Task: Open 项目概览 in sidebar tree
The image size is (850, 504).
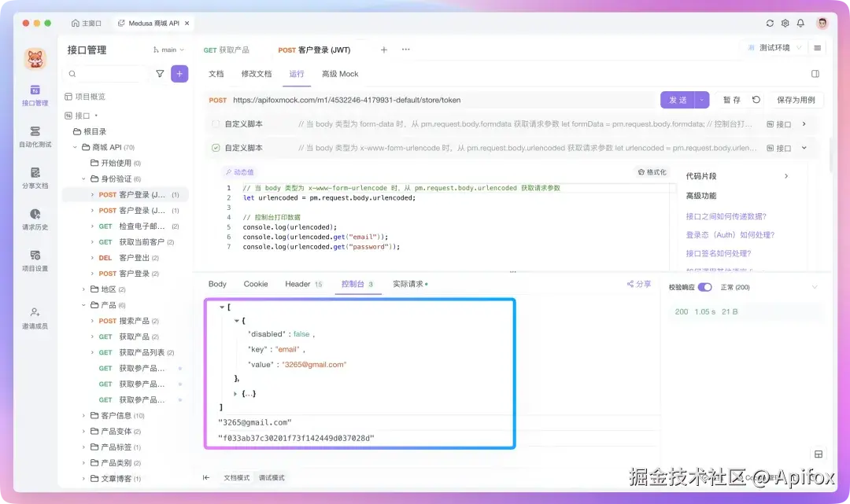Action: pos(85,97)
